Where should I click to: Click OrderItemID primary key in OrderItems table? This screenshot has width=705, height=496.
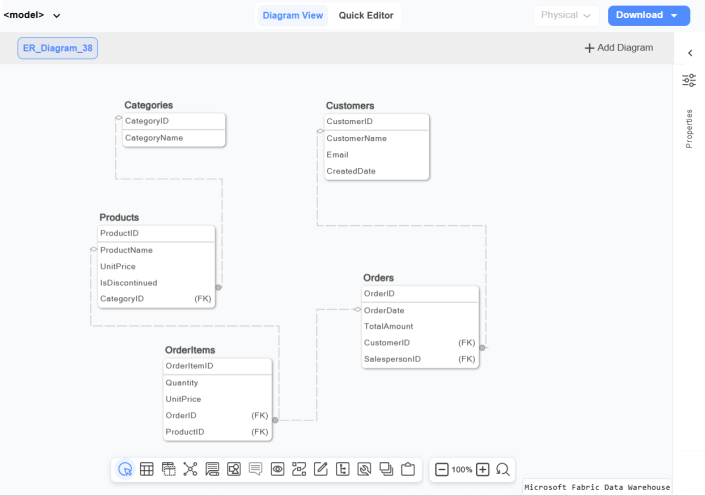(218, 366)
